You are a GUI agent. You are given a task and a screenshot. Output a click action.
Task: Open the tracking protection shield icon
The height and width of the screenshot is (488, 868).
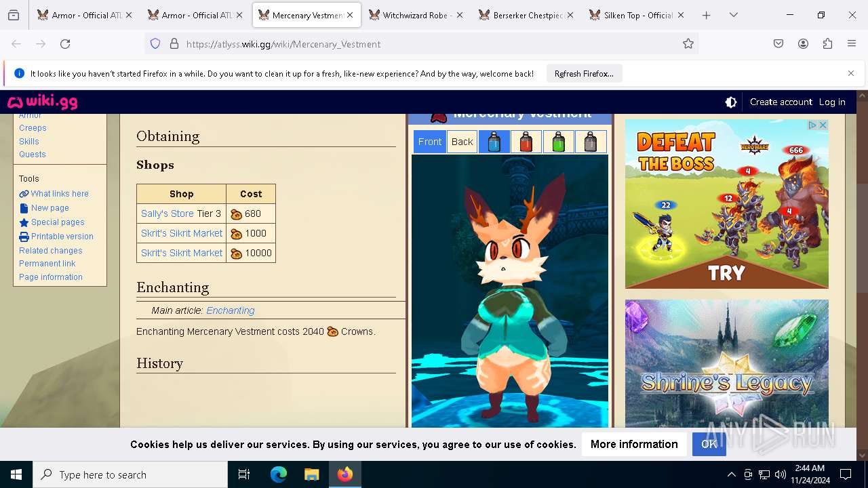click(155, 44)
